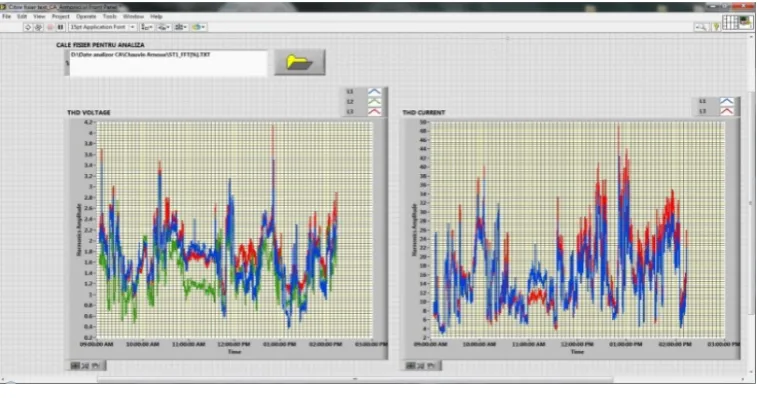Click the browse options glyph left of path
The image size is (757, 398).
(67, 63)
